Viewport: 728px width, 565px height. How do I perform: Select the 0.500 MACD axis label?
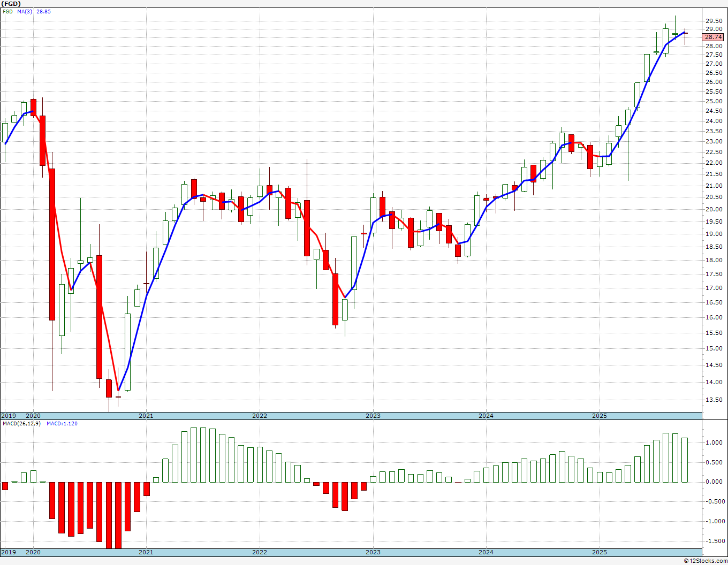[x=715, y=462]
